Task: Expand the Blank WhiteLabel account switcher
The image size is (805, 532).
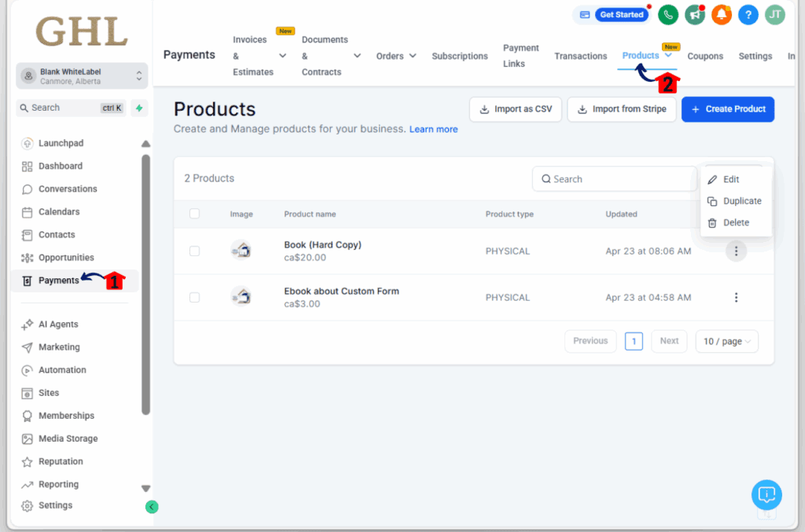Action: pos(81,75)
